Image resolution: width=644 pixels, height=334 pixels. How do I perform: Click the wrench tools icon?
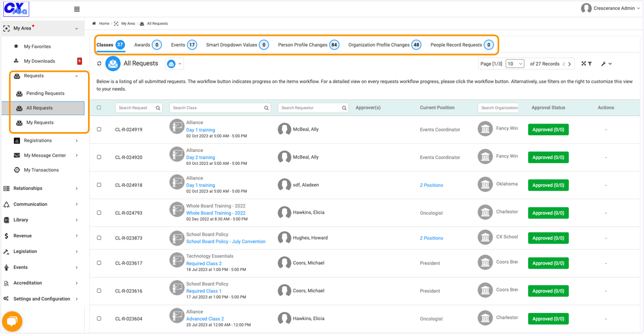604,64
